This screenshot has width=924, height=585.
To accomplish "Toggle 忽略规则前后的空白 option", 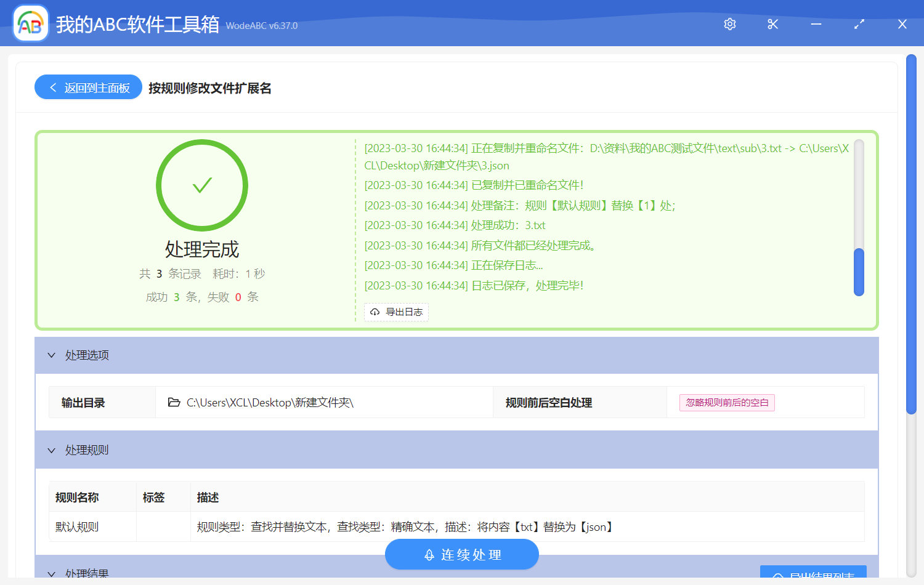I will pyautogui.click(x=727, y=402).
